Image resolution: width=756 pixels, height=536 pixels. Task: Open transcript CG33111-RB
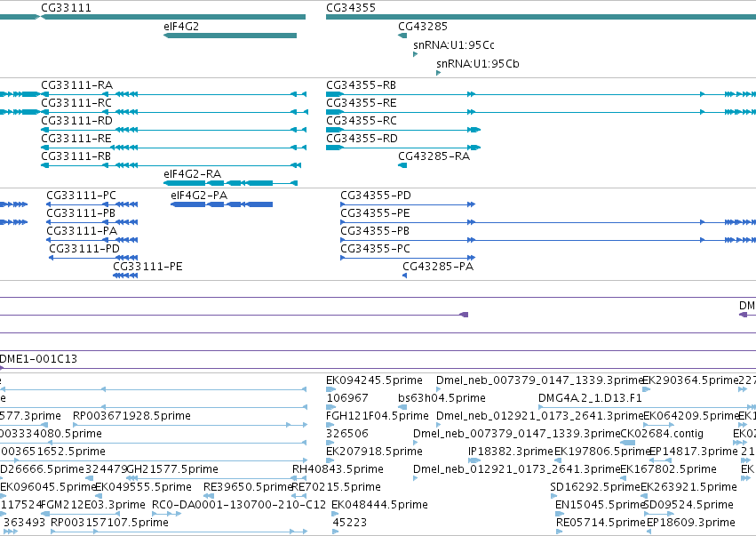tap(171, 165)
